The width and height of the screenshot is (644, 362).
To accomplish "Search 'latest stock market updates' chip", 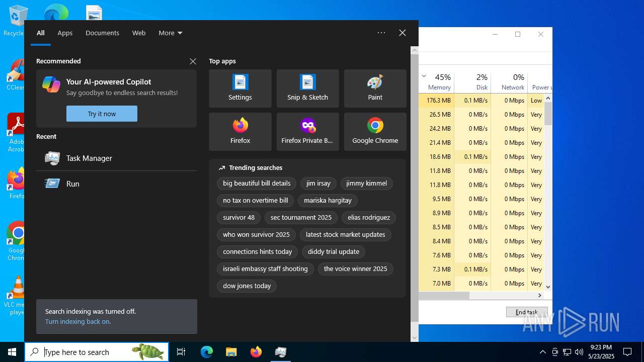I will click(345, 235).
